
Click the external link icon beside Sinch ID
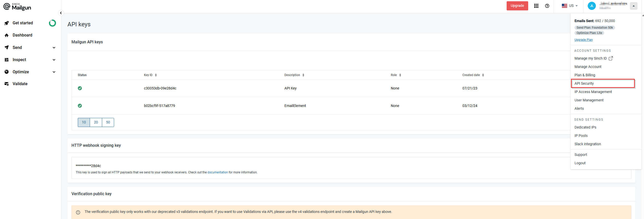coord(611,58)
